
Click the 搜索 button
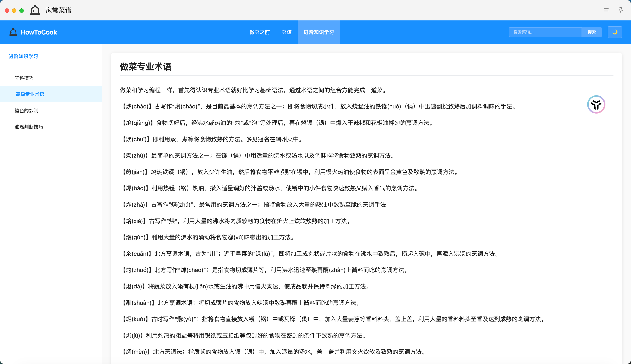[592, 32]
